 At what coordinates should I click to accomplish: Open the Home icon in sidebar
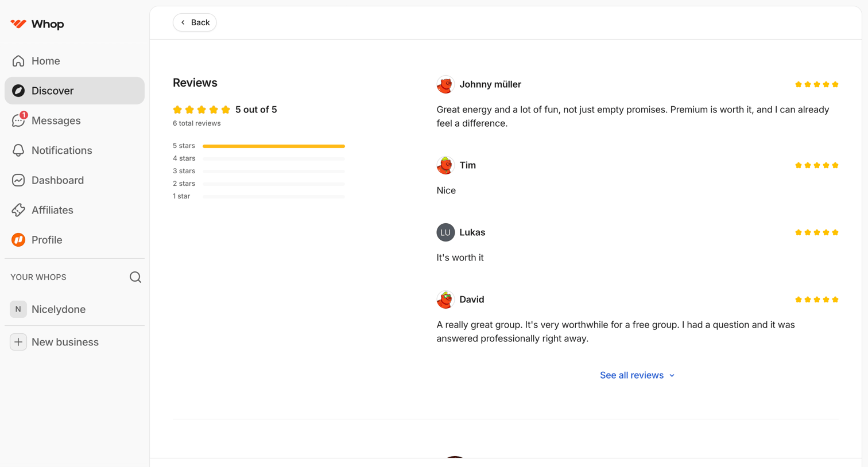click(x=18, y=61)
